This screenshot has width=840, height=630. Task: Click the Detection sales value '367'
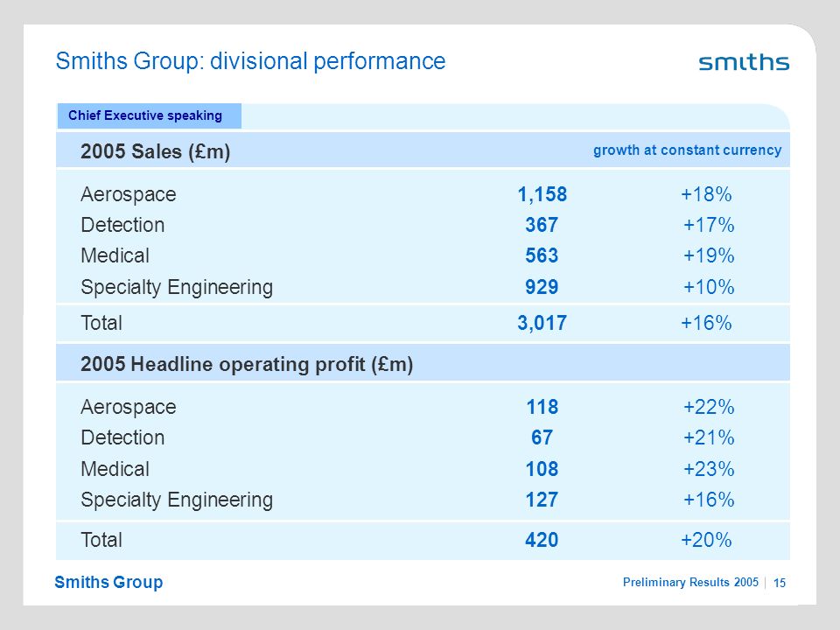[x=542, y=225]
